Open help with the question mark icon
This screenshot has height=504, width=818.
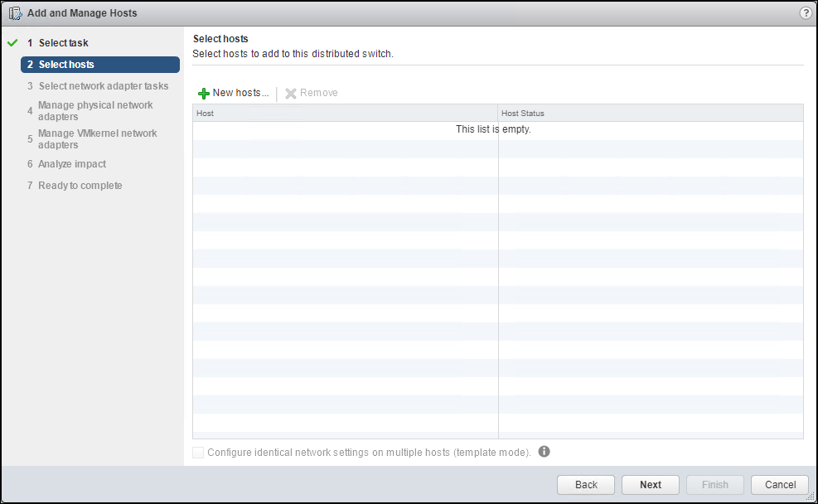tap(804, 12)
